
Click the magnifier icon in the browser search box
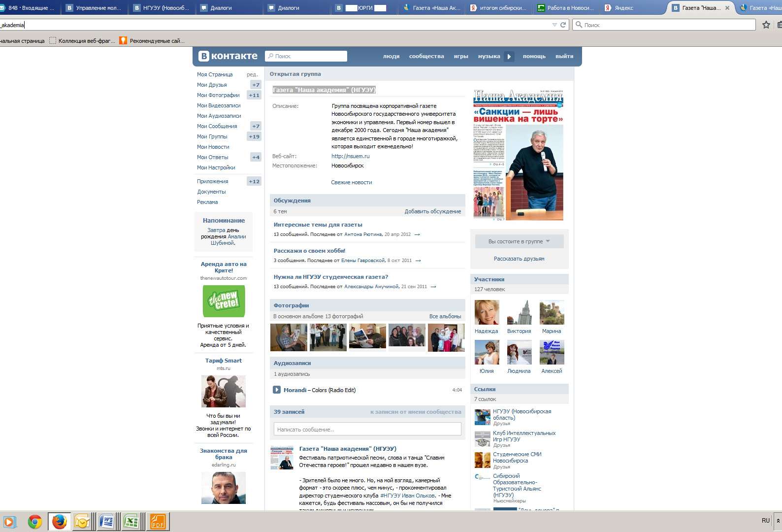(579, 25)
